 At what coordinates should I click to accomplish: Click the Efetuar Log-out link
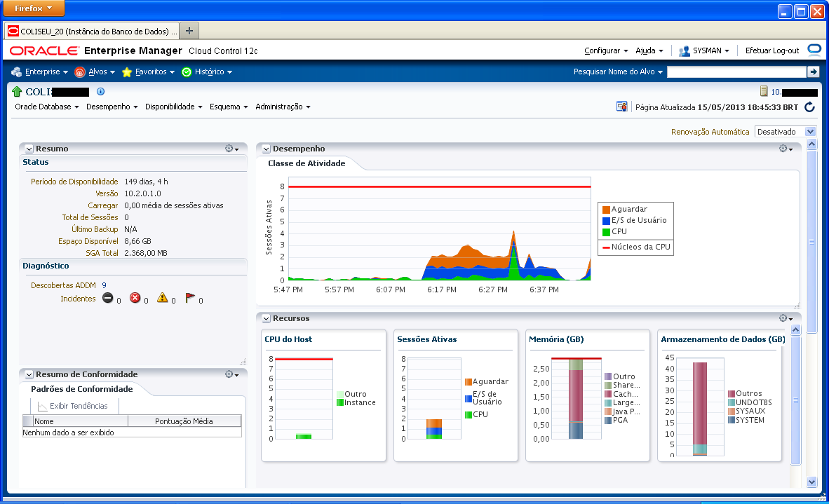(772, 50)
